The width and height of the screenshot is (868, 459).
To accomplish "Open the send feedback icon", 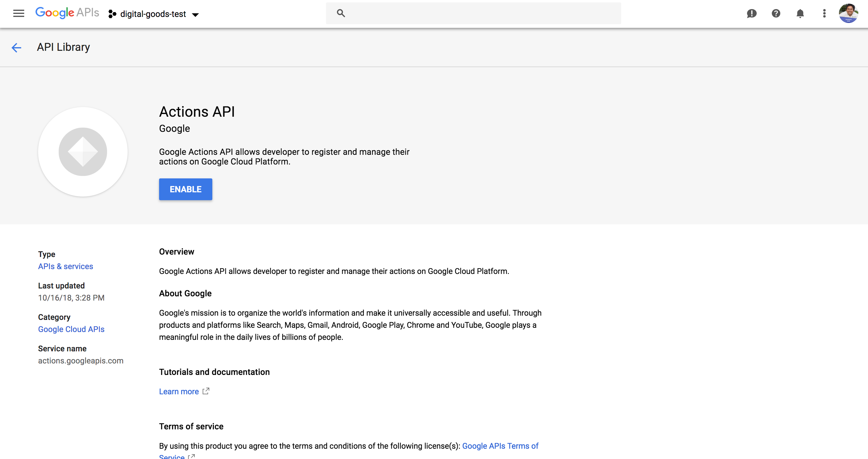I will (752, 14).
